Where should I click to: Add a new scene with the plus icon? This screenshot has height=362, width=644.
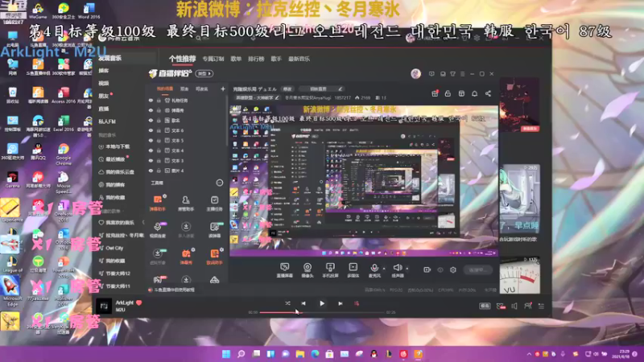click(x=223, y=88)
